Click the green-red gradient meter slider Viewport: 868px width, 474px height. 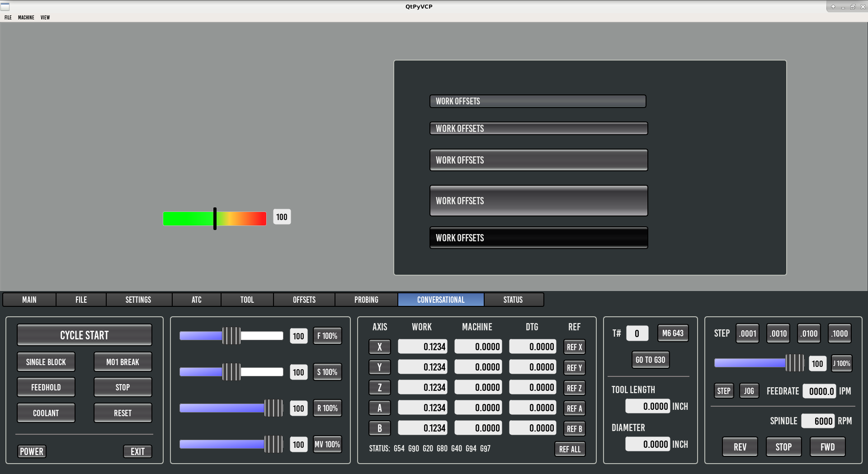pos(215,219)
